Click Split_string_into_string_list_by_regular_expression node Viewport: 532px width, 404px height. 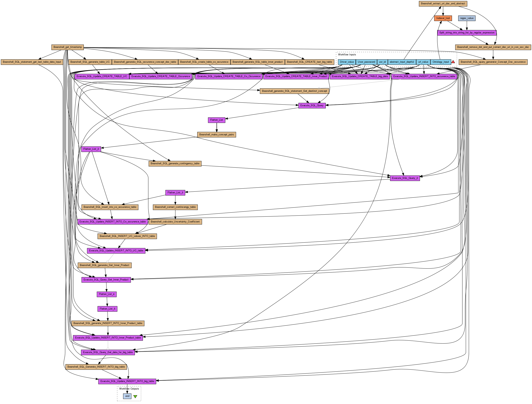[x=467, y=33]
